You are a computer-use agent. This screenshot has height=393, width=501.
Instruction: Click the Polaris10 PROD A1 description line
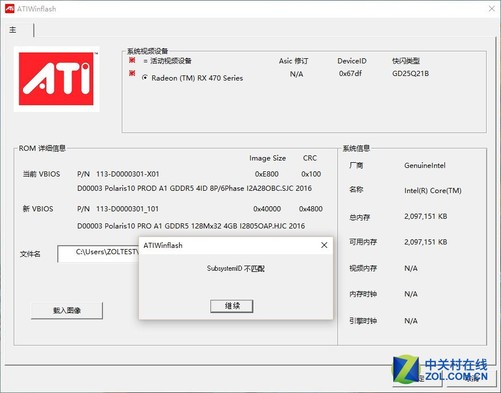pos(194,188)
